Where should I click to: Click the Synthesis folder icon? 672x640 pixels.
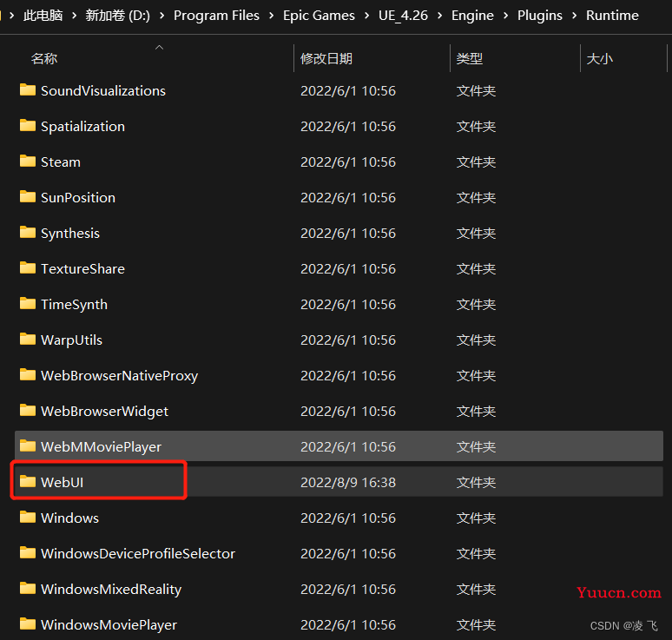click(28, 233)
